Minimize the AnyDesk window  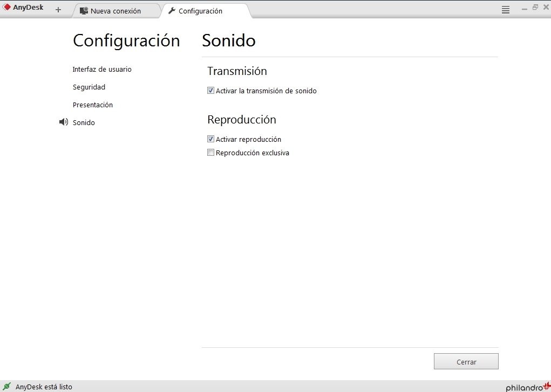[x=525, y=9]
